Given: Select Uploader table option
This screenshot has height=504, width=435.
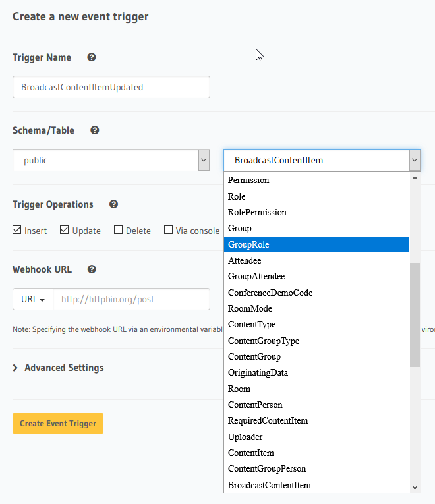Looking at the screenshot, I should [x=316, y=437].
